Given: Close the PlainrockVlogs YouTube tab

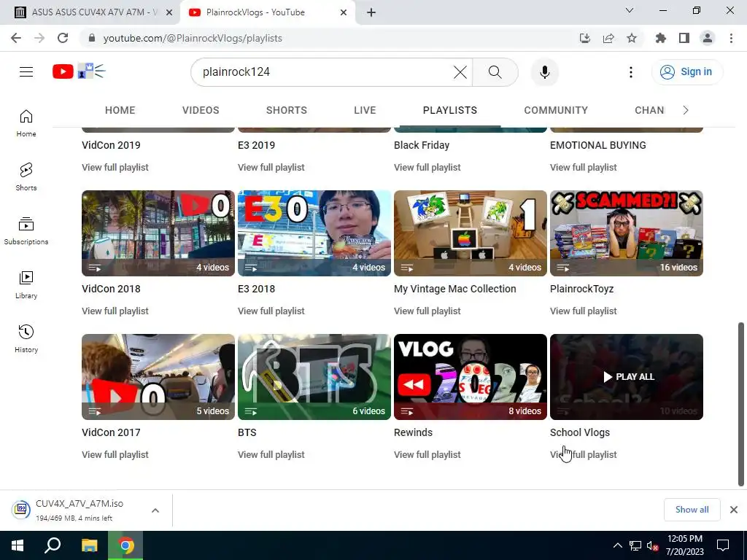Looking at the screenshot, I should point(344,12).
